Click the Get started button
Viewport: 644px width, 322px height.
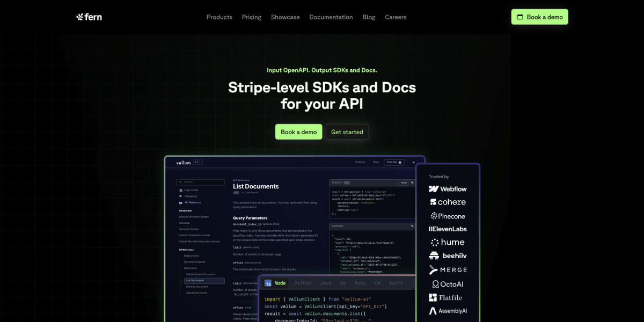(347, 132)
